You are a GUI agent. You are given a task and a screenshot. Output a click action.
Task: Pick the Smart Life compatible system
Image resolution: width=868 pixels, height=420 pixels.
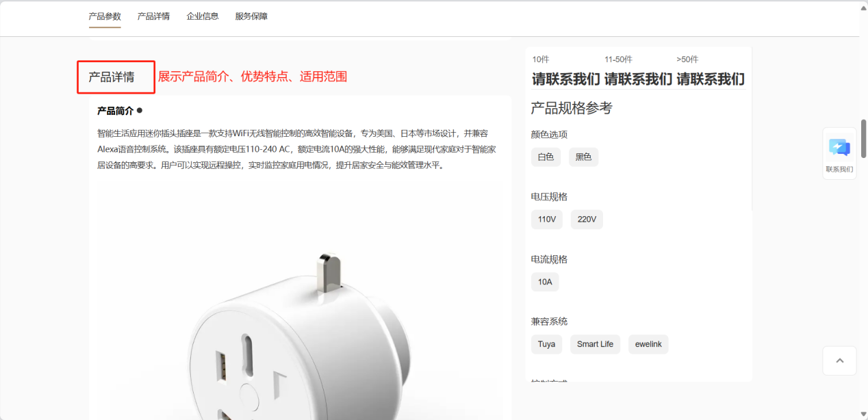point(595,344)
